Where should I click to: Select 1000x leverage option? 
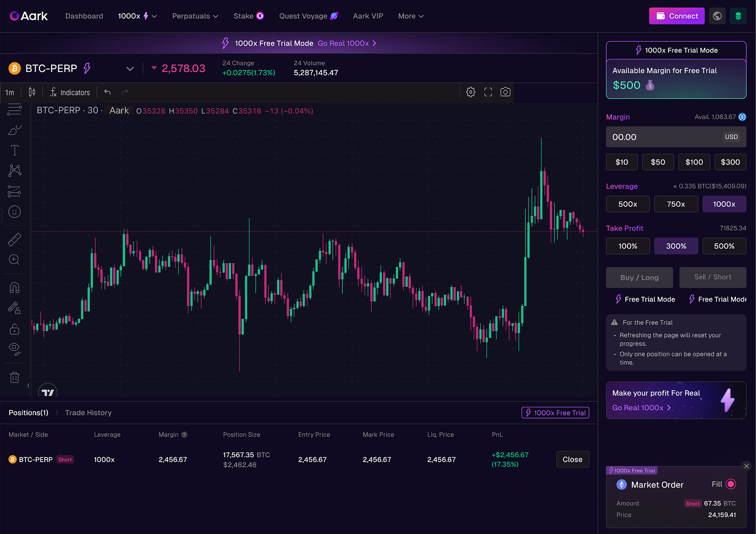[724, 204]
